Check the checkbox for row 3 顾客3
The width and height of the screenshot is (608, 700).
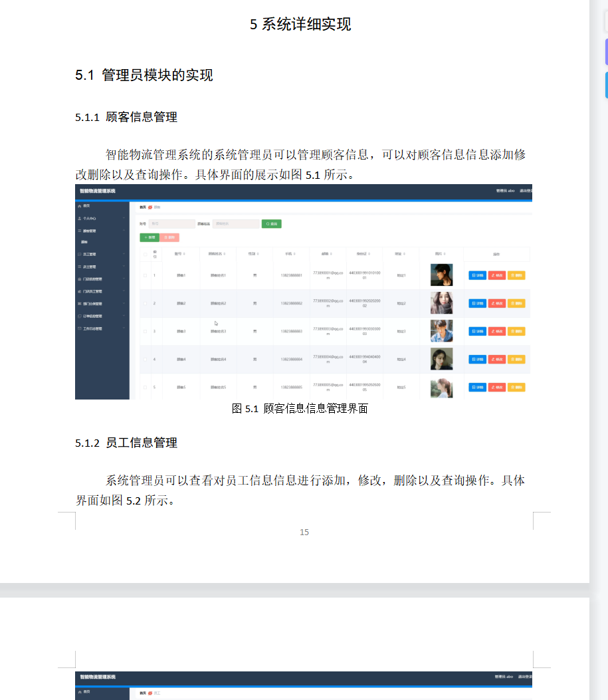146,331
